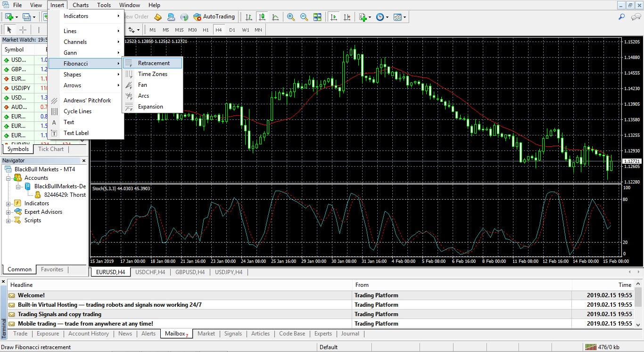The image size is (644, 352).
Task: Open the Periods clock dropdown arrow
Action: pos(388,17)
